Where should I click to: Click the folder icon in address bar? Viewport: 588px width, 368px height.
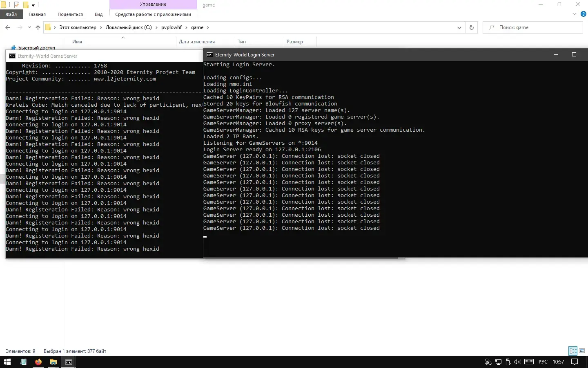point(48,27)
